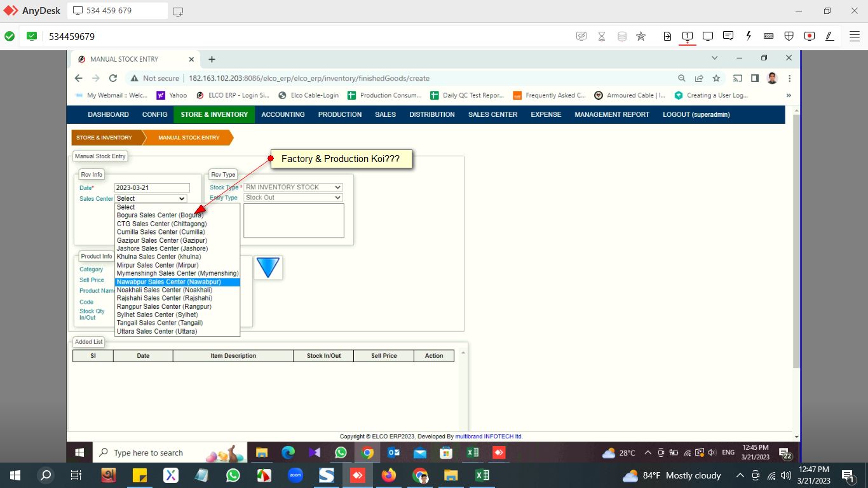Click LOGOUT (superadmin) link

point(696,114)
